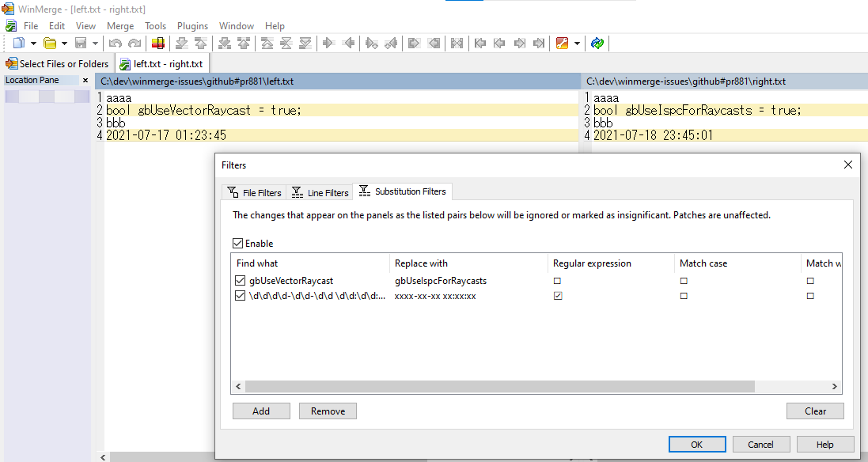Switch to the Line Filters tab
The width and height of the screenshot is (868, 462).
(x=320, y=192)
